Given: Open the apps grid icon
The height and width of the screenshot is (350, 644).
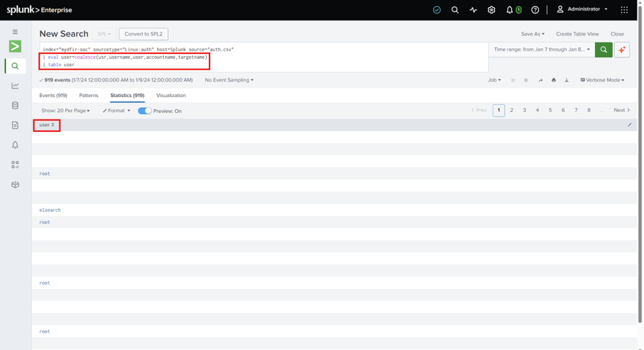Looking at the screenshot, I should click(624, 10).
